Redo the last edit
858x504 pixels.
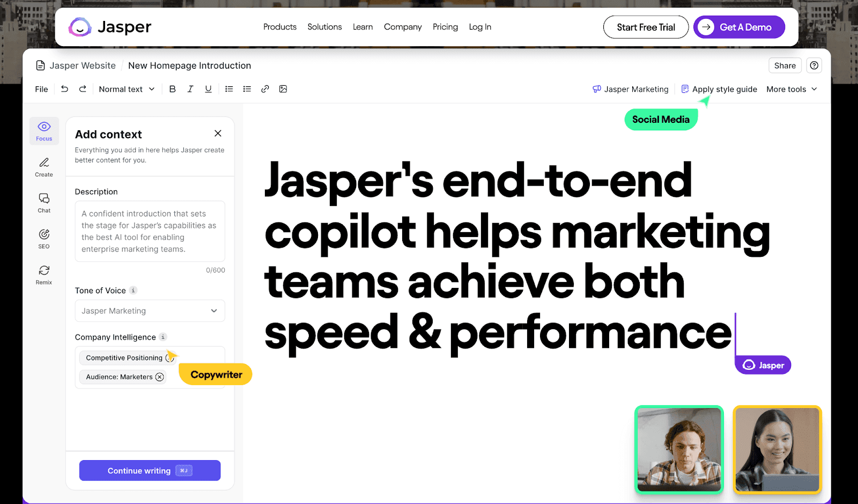tap(83, 89)
